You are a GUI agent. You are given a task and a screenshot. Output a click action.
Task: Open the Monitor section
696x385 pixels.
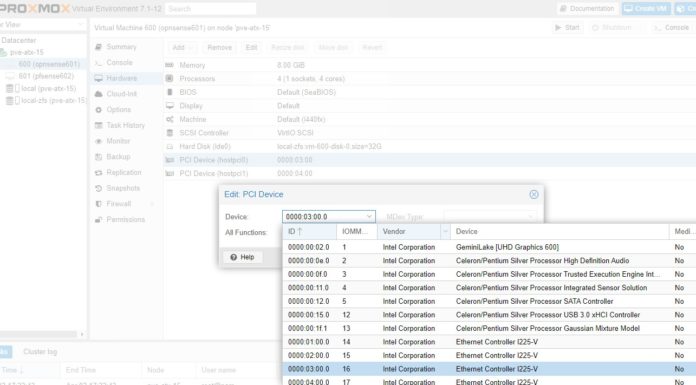[118, 141]
